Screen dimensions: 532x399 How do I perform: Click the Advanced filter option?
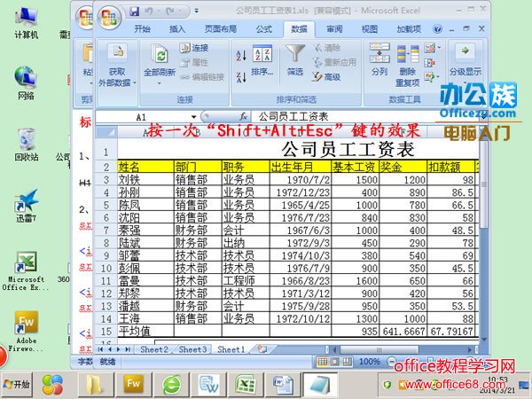coord(326,77)
